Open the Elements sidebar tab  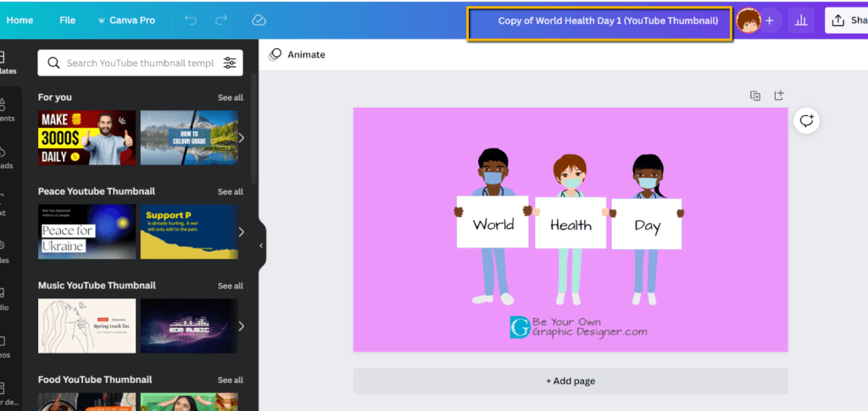pyautogui.click(x=8, y=110)
